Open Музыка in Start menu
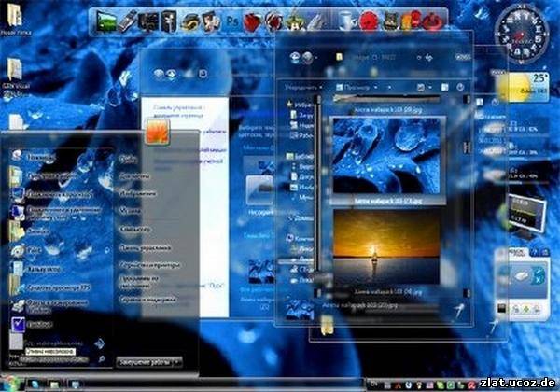560x392 pixels. 130,211
